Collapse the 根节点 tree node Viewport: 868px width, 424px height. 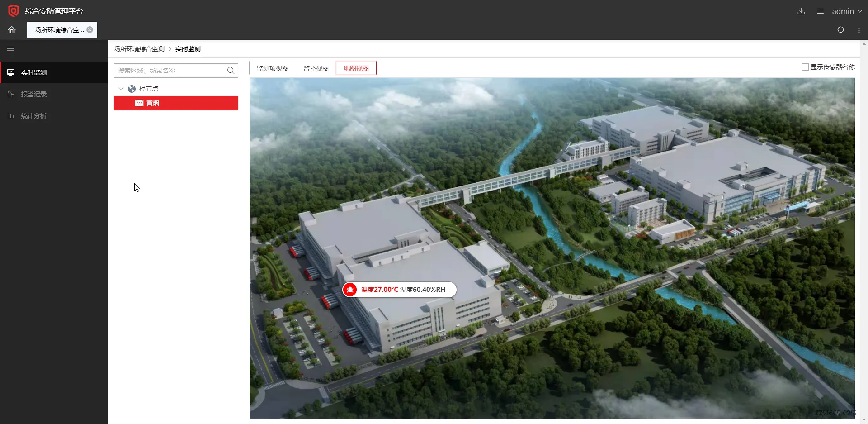[120, 89]
